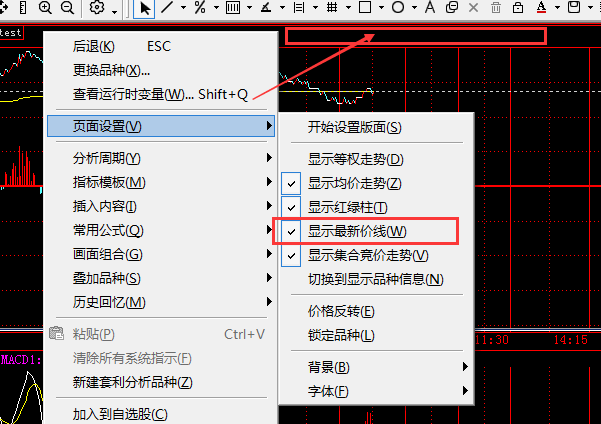Expand the 指标模板(M) submenu

pyautogui.click(x=161, y=182)
